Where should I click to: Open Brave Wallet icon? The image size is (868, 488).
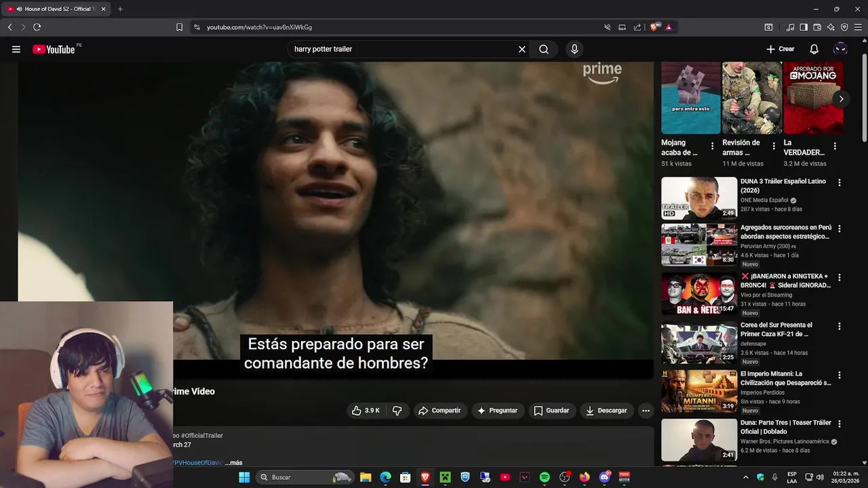click(817, 27)
